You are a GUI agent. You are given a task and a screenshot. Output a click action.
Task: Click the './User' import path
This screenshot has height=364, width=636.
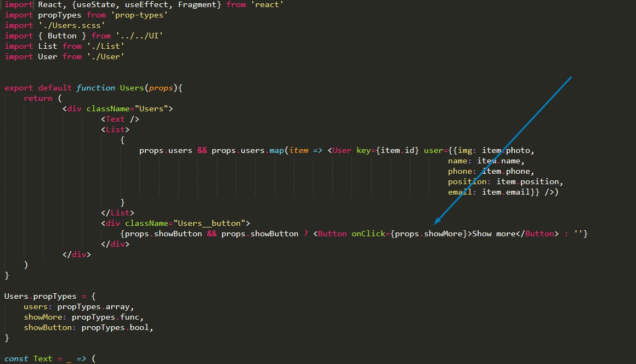point(105,57)
